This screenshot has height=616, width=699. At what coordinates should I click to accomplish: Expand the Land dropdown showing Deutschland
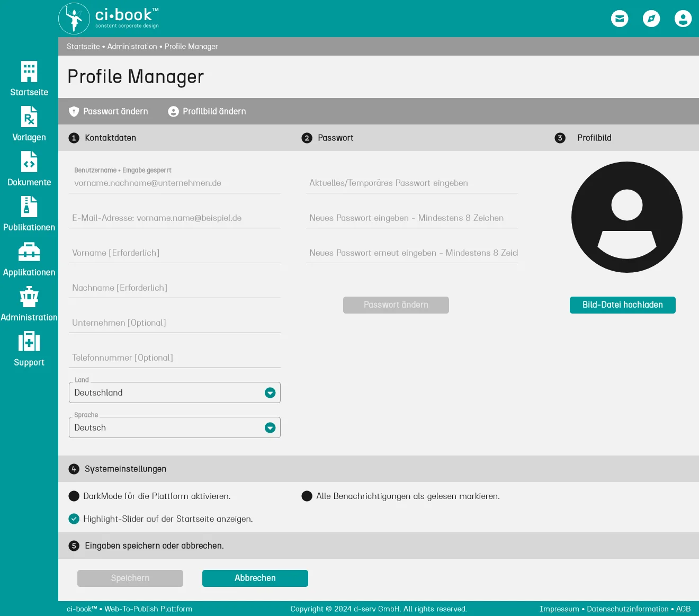pyautogui.click(x=270, y=392)
